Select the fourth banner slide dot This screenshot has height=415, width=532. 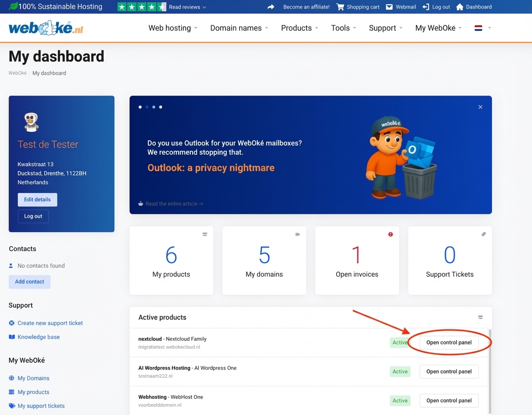click(160, 107)
